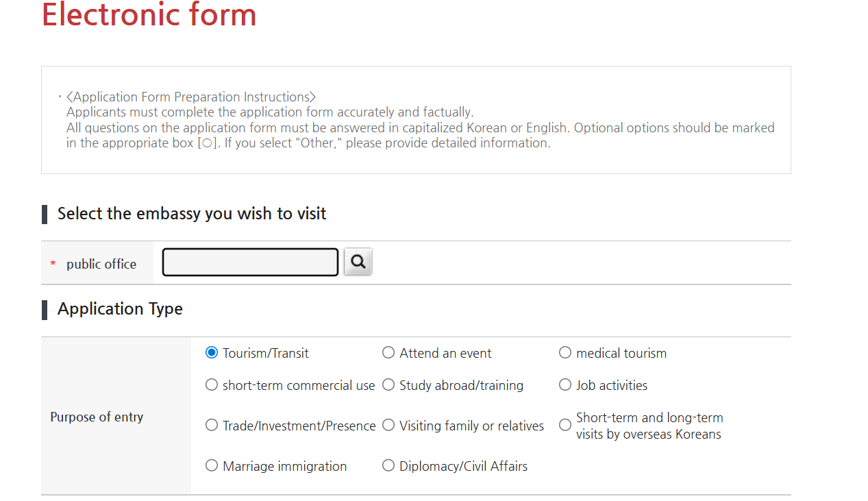Select the Job activities radio button
Image resolution: width=868 pixels, height=501 pixels.
[565, 384]
